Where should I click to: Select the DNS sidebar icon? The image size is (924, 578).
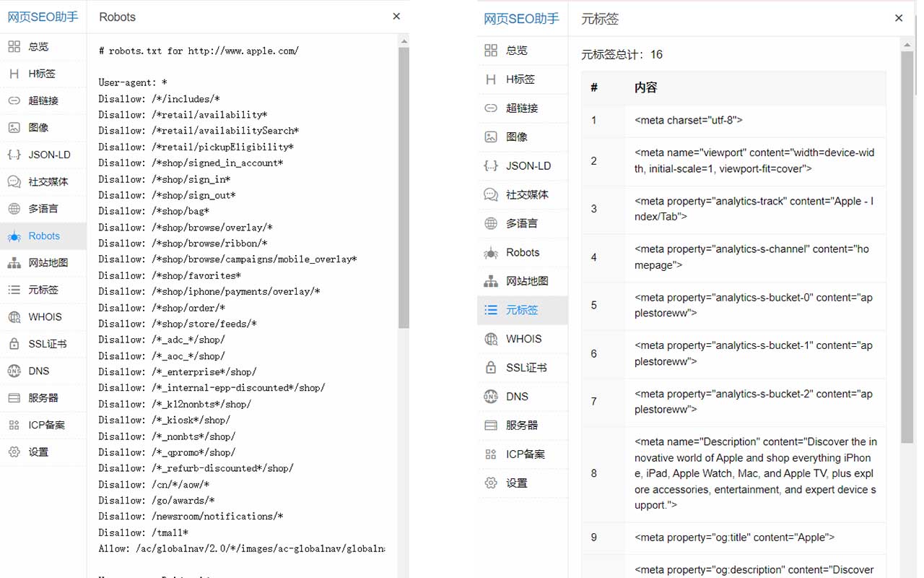tap(43, 371)
